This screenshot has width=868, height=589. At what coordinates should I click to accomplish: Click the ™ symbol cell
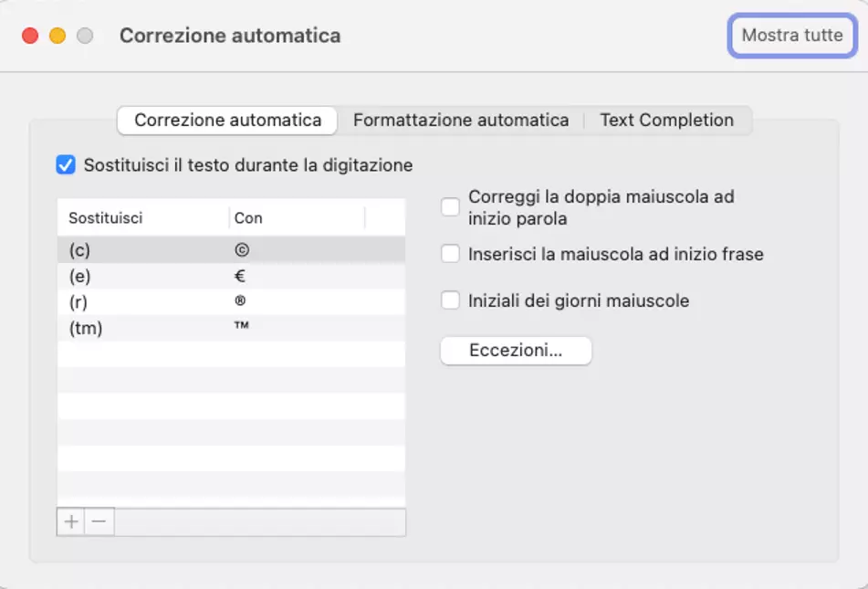[x=241, y=325]
